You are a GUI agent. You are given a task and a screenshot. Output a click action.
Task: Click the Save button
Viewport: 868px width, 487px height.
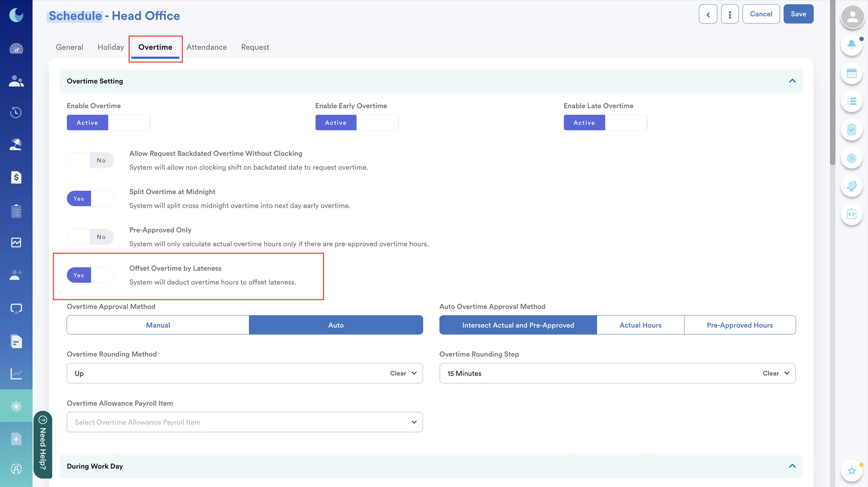(x=798, y=14)
